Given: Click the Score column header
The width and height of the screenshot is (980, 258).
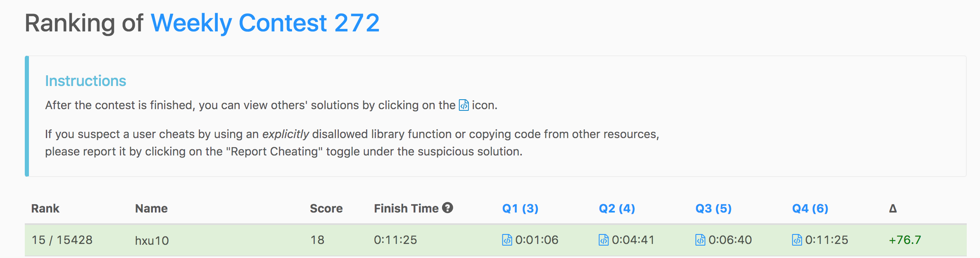Looking at the screenshot, I should click(x=326, y=208).
